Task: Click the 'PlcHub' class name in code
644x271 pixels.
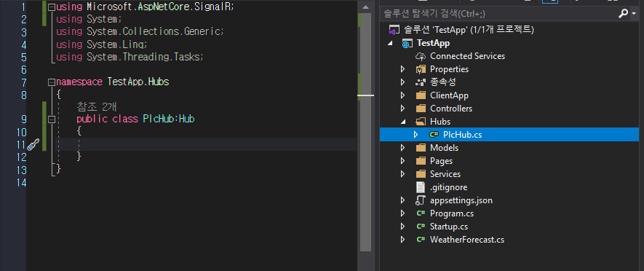Action: [159, 119]
